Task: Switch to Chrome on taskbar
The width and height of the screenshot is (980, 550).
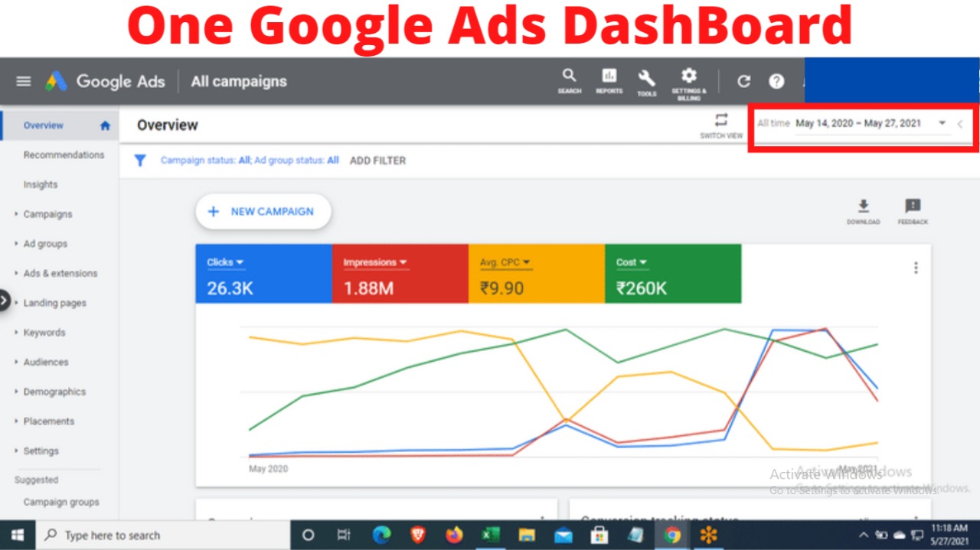Action: [673, 535]
